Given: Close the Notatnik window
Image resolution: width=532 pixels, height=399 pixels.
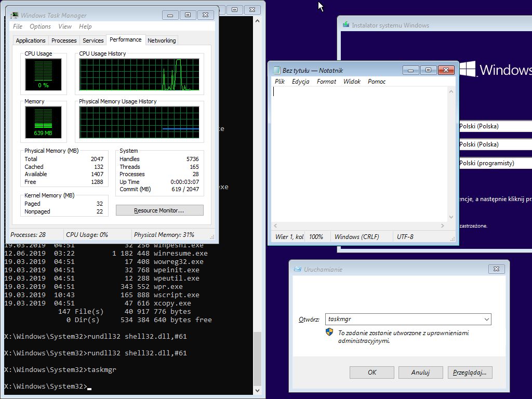Looking at the screenshot, I should point(446,70).
